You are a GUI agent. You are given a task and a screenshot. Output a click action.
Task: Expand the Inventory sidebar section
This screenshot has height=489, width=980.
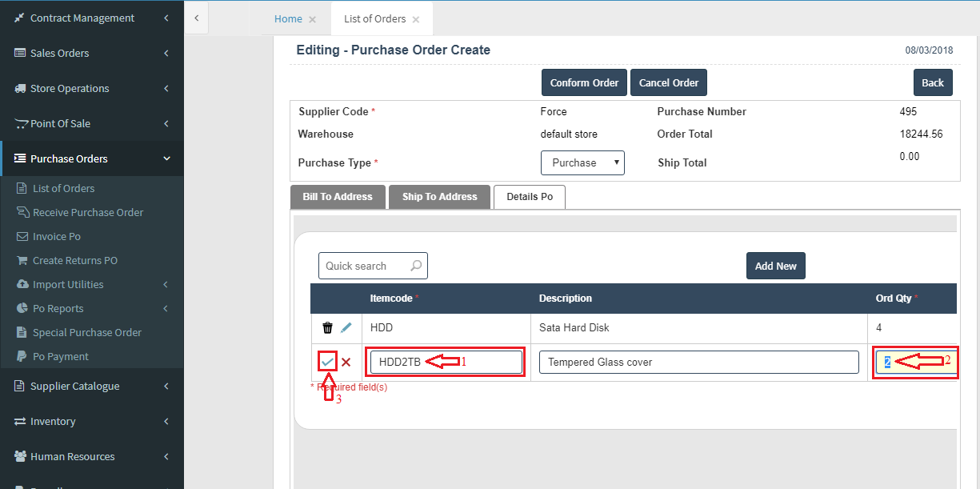91,421
